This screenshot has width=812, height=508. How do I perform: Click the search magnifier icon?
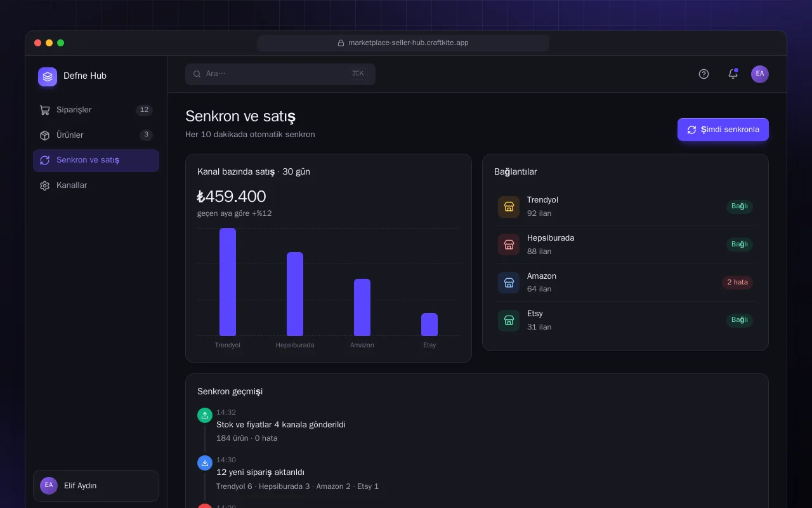197,74
